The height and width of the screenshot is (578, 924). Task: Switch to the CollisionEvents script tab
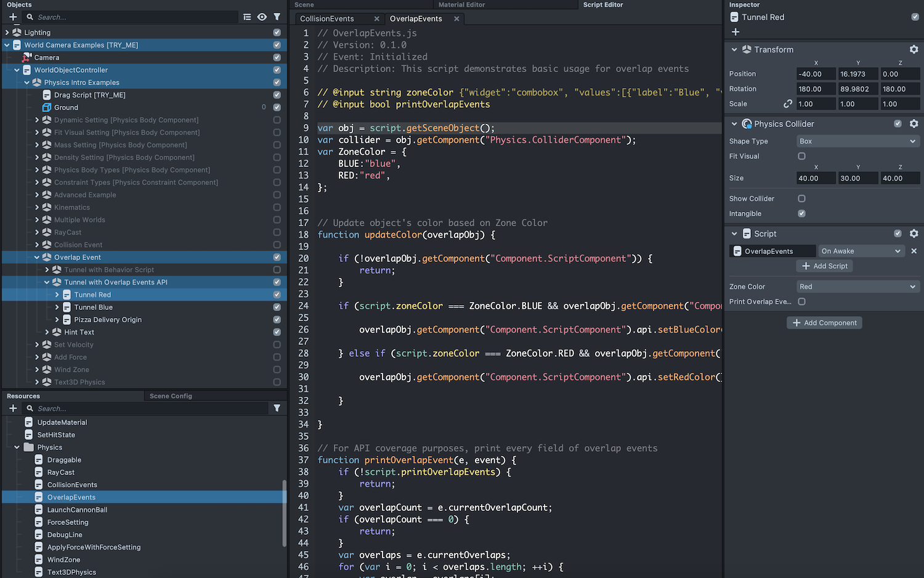point(327,18)
